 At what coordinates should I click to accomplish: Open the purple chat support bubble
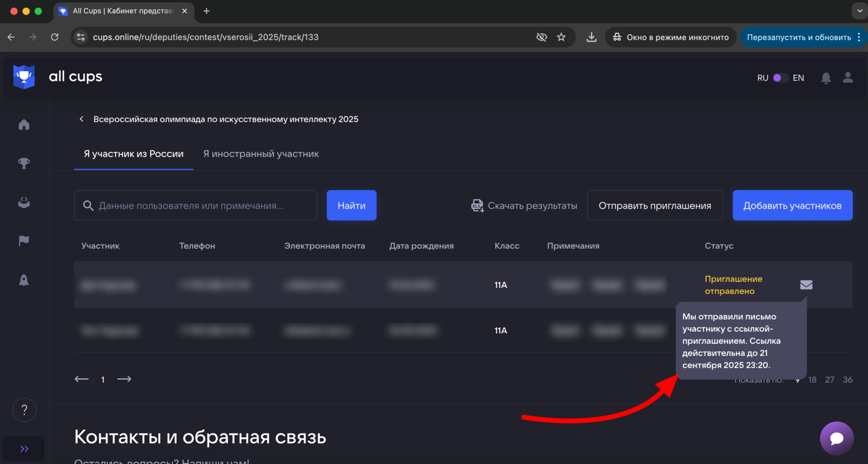click(x=836, y=438)
